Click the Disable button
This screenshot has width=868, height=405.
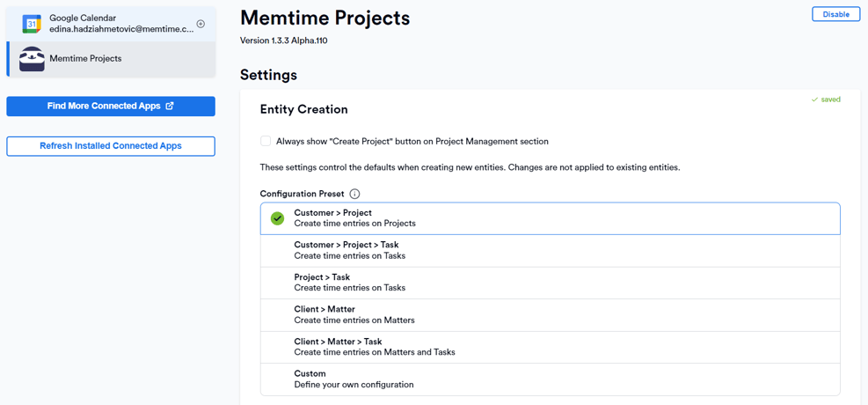[835, 14]
